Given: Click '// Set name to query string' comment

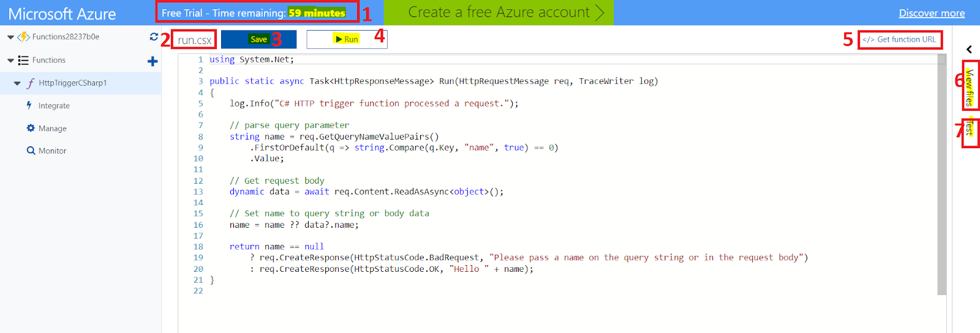Looking at the screenshot, I should [329, 214].
